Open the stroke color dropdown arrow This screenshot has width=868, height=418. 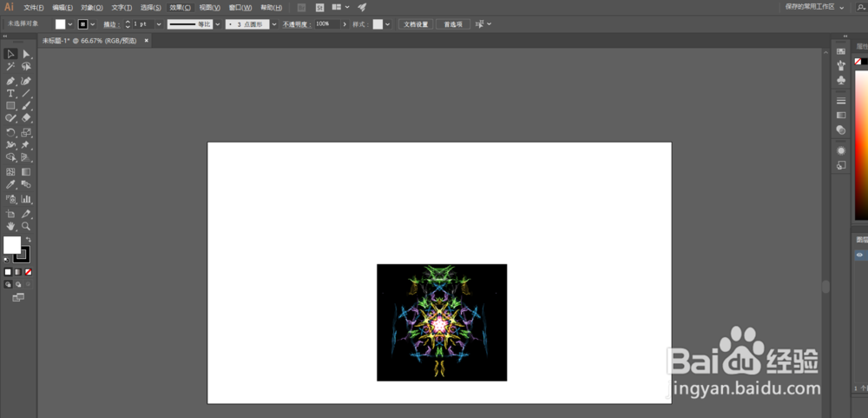tap(93, 24)
